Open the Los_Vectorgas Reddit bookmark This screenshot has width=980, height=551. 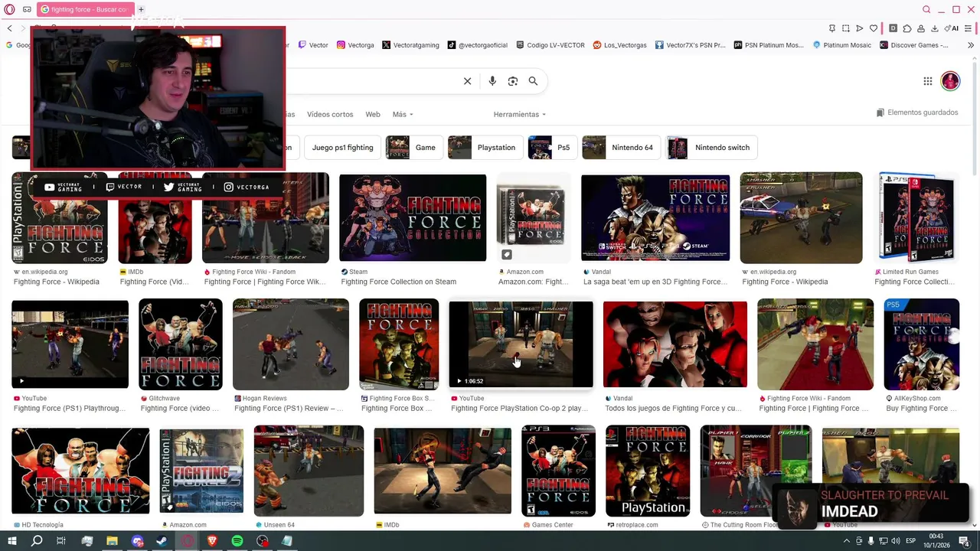pyautogui.click(x=620, y=45)
